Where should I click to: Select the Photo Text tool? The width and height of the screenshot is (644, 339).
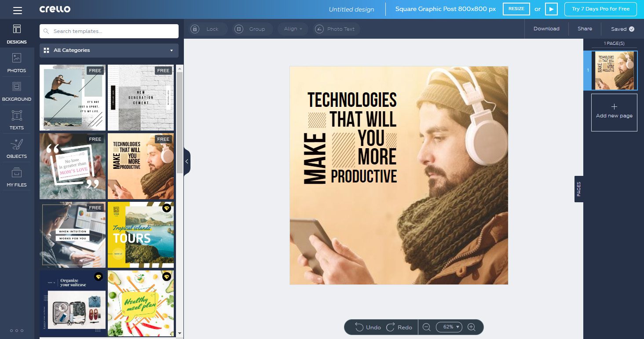click(336, 29)
